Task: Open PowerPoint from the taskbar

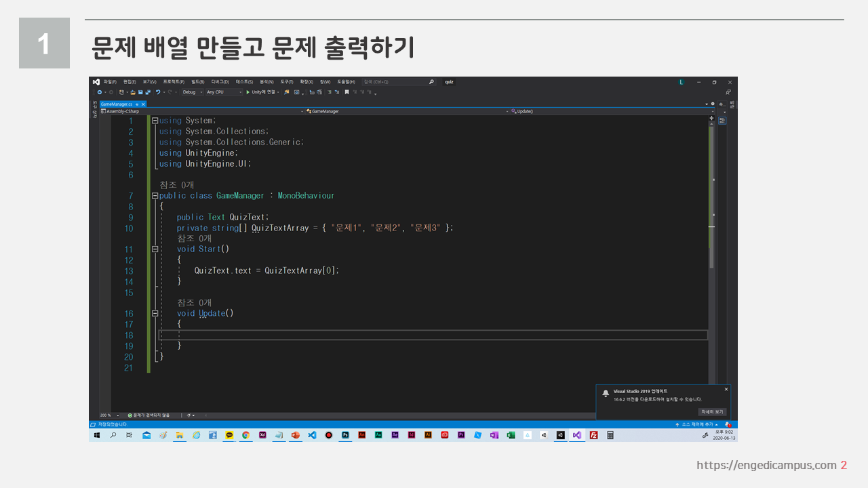Action: pyautogui.click(x=296, y=435)
